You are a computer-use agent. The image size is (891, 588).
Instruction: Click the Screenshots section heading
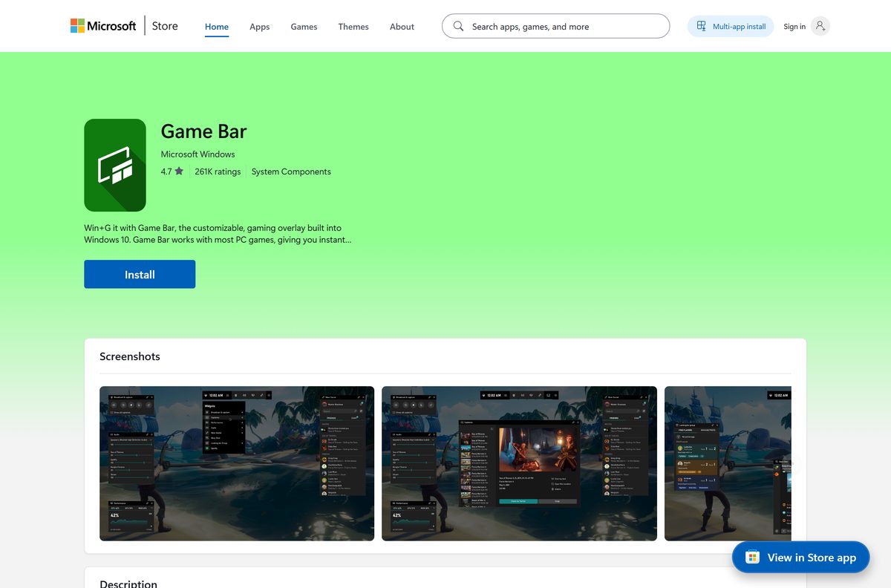(x=130, y=356)
